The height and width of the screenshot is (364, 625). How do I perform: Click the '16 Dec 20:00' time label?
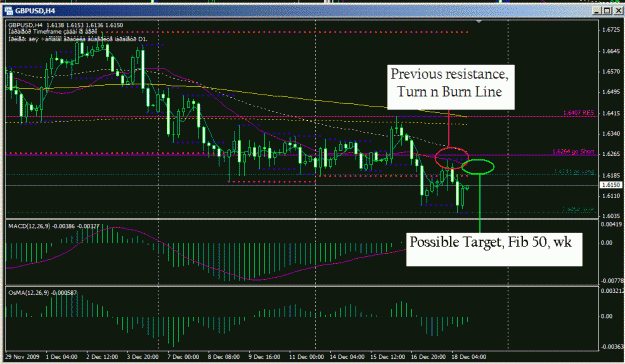[429, 356]
